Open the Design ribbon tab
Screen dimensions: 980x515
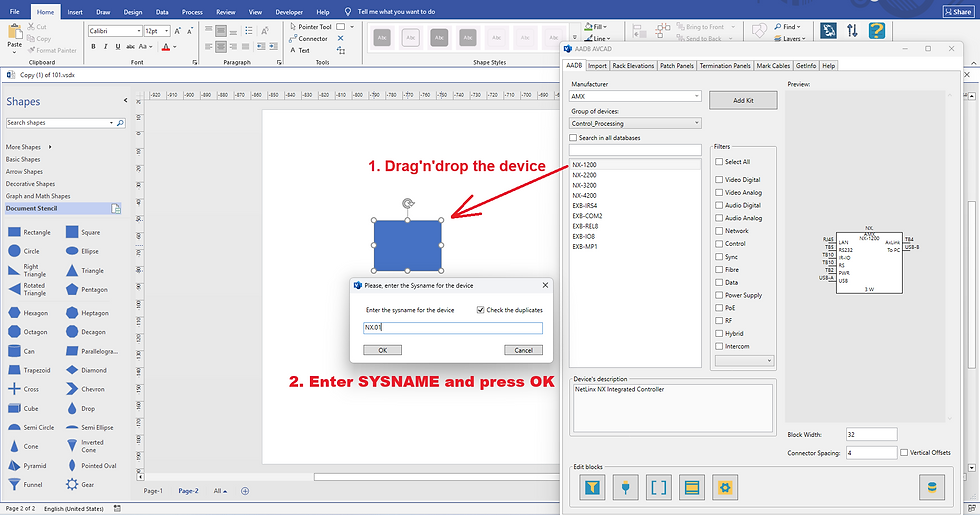(132, 12)
